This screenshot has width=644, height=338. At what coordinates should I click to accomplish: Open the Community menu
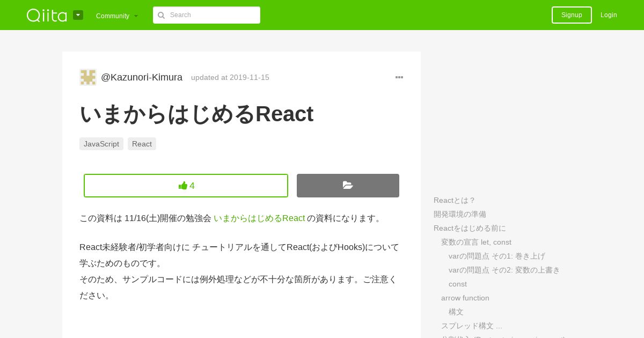(116, 16)
